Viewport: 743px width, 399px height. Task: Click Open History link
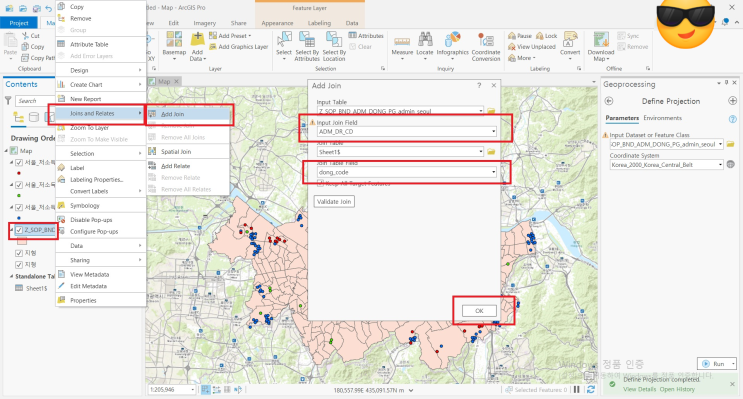[x=677, y=389]
